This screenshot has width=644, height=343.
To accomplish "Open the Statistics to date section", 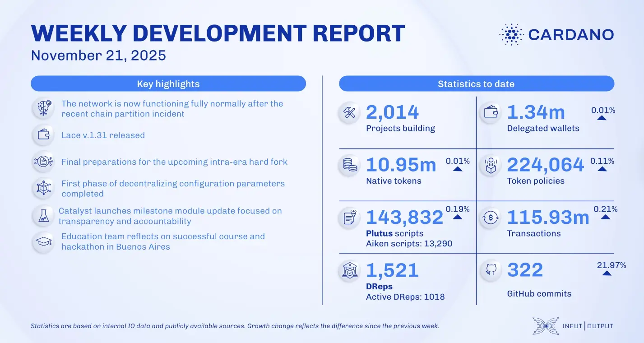I will pyautogui.click(x=476, y=83).
